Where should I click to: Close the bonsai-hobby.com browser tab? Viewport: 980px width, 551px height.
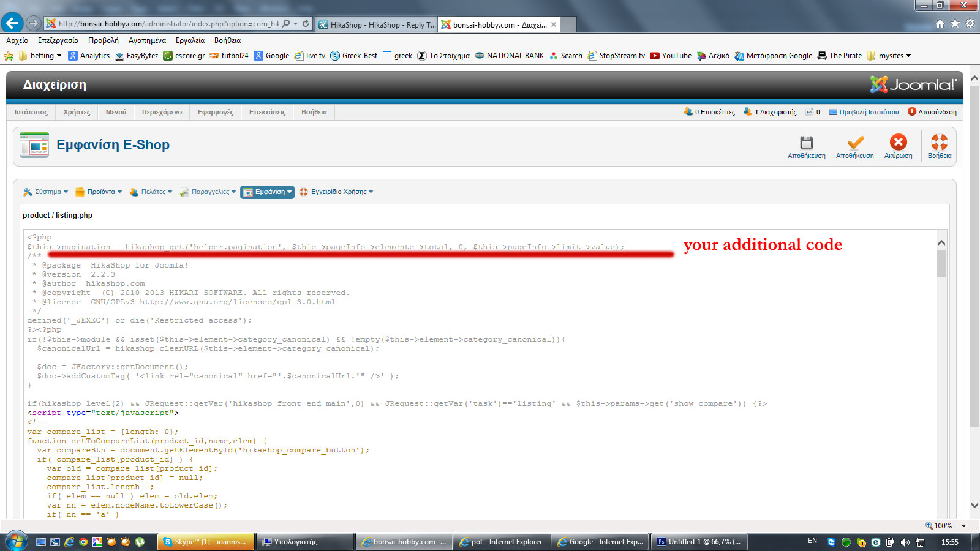click(554, 24)
